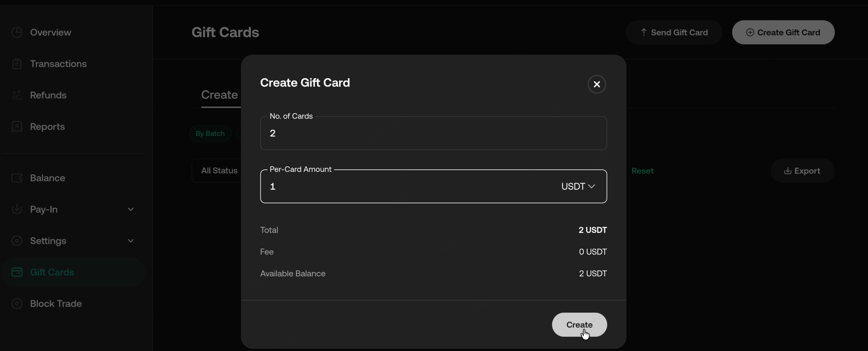This screenshot has width=868, height=351.
Task: Click the Gift Cards card icon
Action: (17, 272)
